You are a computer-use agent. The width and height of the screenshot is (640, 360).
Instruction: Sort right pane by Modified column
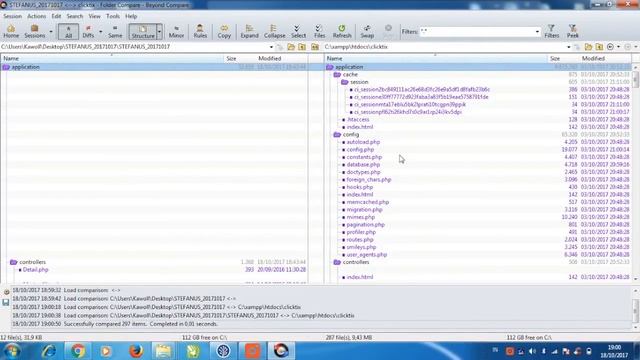tap(605, 58)
